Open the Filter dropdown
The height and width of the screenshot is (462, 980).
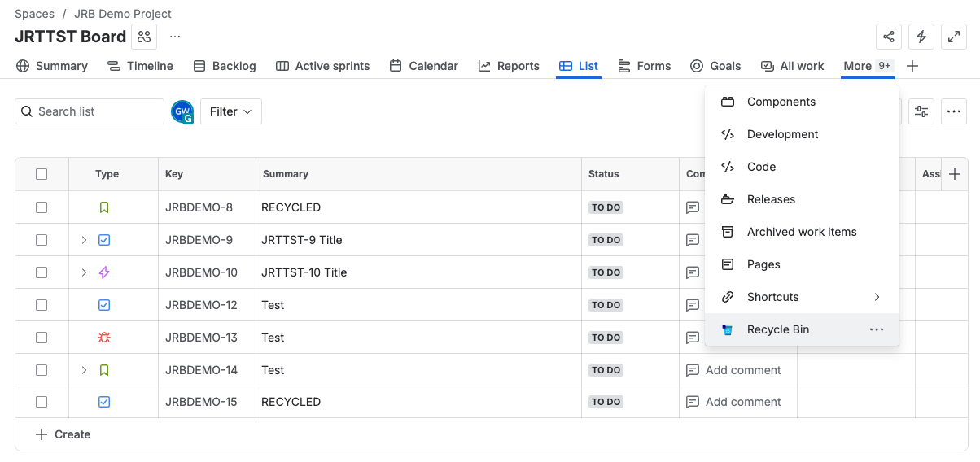(x=230, y=111)
